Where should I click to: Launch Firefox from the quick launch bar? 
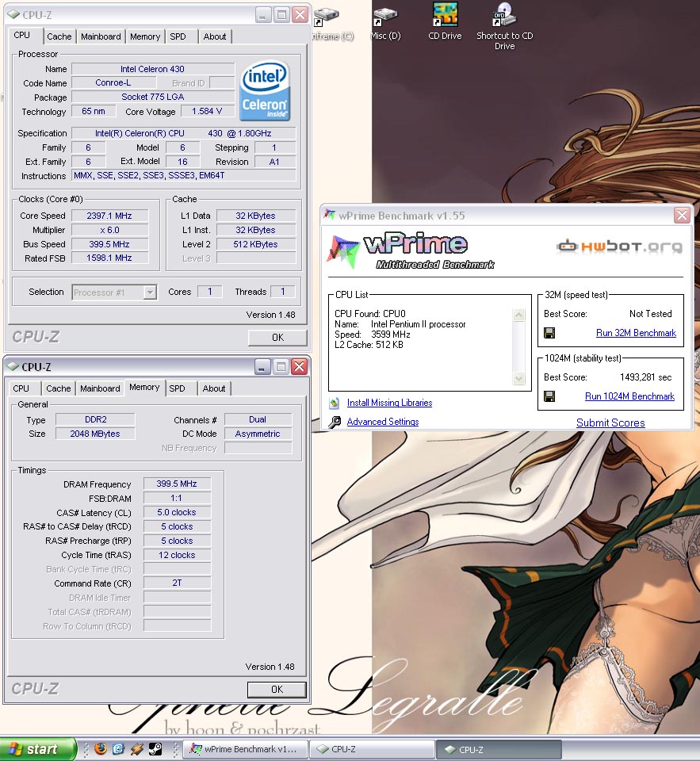101,749
